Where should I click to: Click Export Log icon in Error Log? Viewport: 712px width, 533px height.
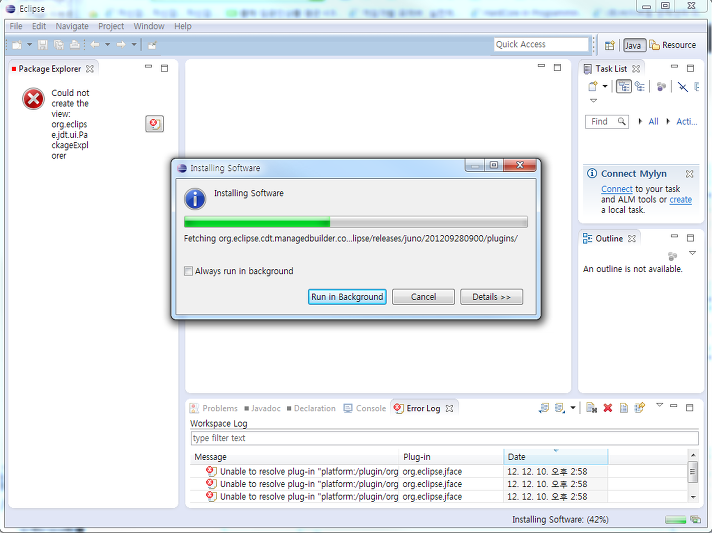(544, 408)
